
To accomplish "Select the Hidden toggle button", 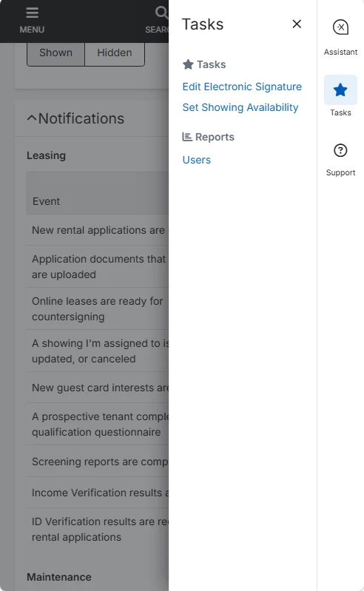I will point(115,53).
